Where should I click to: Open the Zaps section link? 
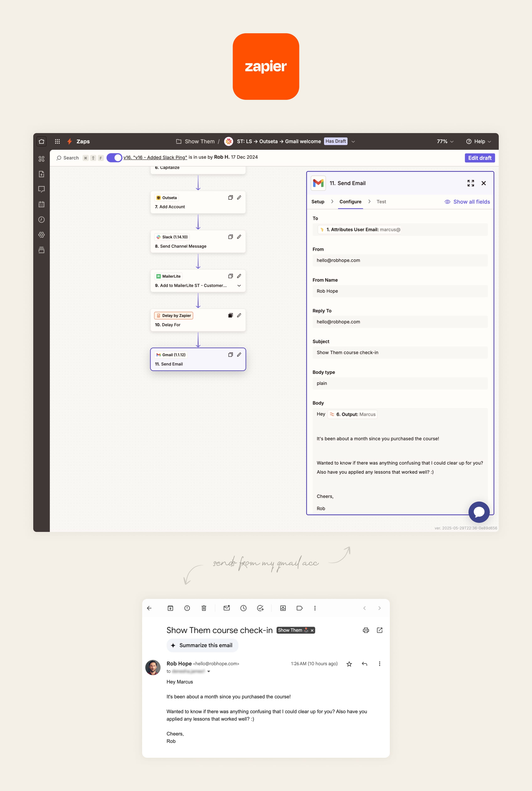tap(78, 142)
